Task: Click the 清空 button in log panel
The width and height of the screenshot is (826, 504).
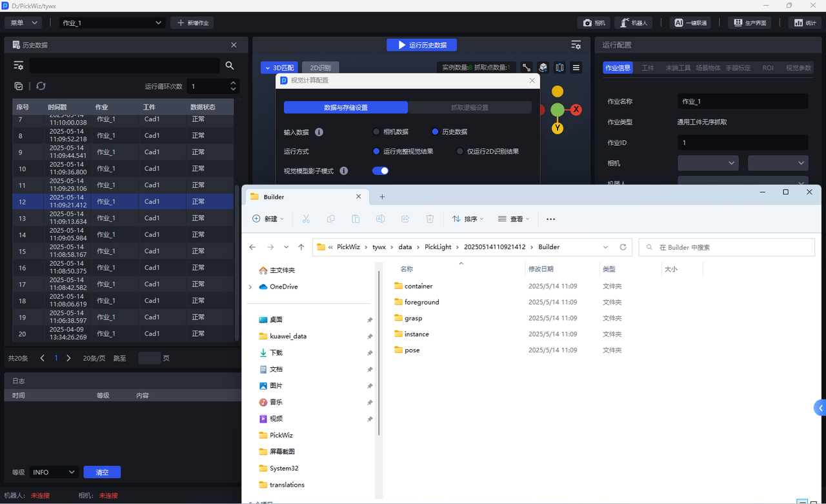Action: coord(102,472)
